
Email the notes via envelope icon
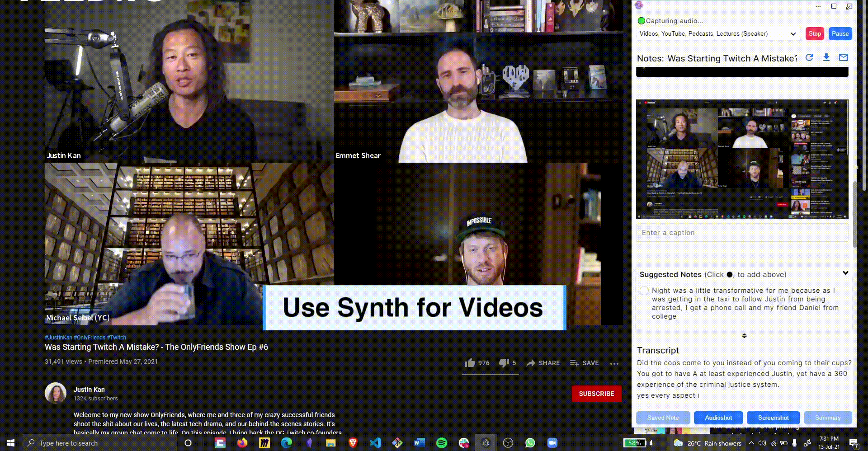click(x=843, y=57)
